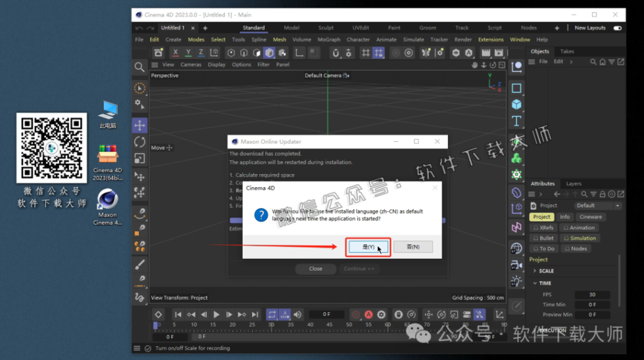Toggle the Y axis lock
Viewport: 644px width, 360px height.
pos(188,53)
